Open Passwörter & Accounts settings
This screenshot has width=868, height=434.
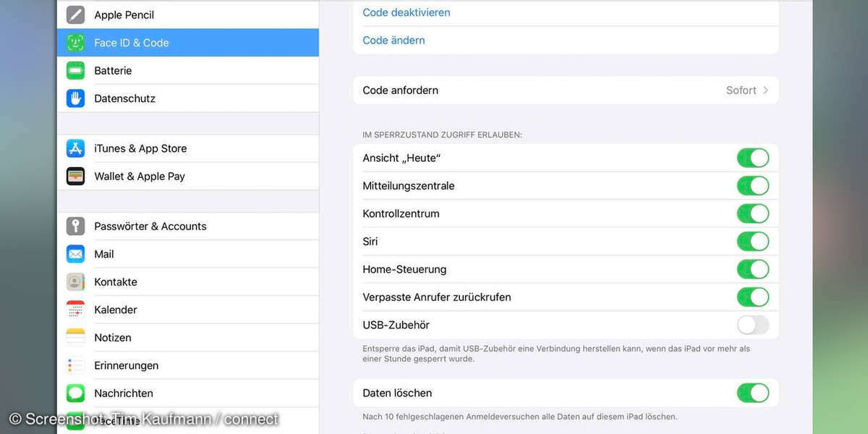[x=188, y=226]
